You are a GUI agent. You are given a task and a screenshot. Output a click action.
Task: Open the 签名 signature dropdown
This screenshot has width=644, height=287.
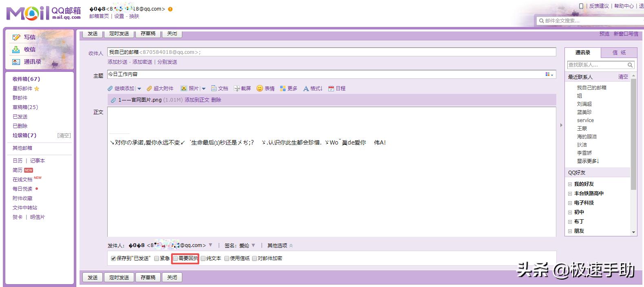coord(253,245)
